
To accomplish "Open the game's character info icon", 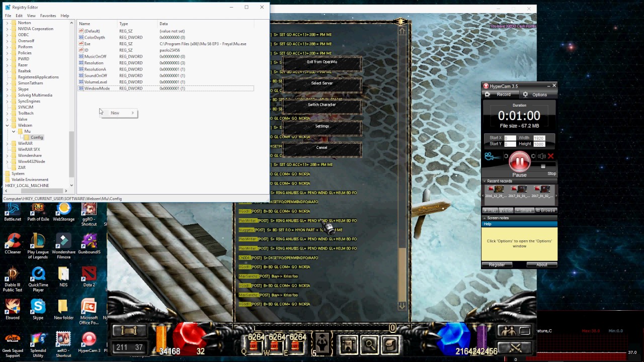I will click(x=348, y=345).
